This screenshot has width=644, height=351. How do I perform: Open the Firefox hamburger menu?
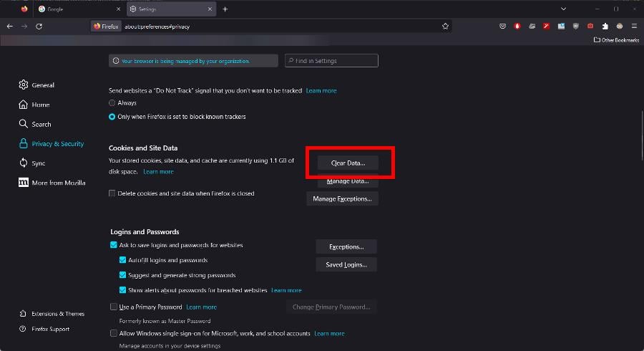tap(633, 26)
